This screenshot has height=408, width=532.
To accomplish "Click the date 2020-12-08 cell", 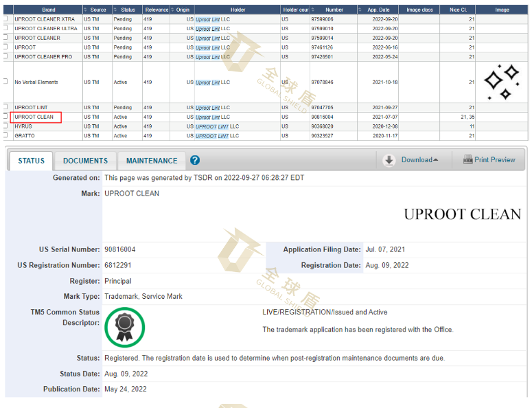I will tap(384, 126).
